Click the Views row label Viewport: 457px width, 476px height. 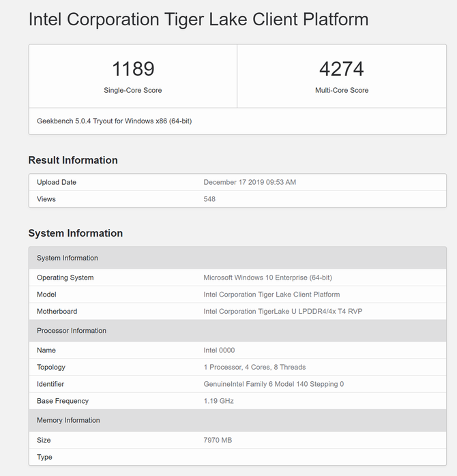pos(46,199)
